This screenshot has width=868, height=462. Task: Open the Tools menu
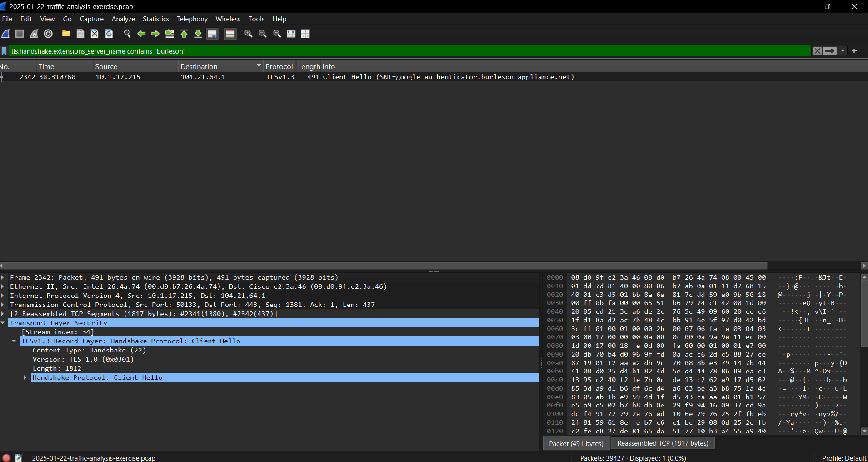pos(256,19)
